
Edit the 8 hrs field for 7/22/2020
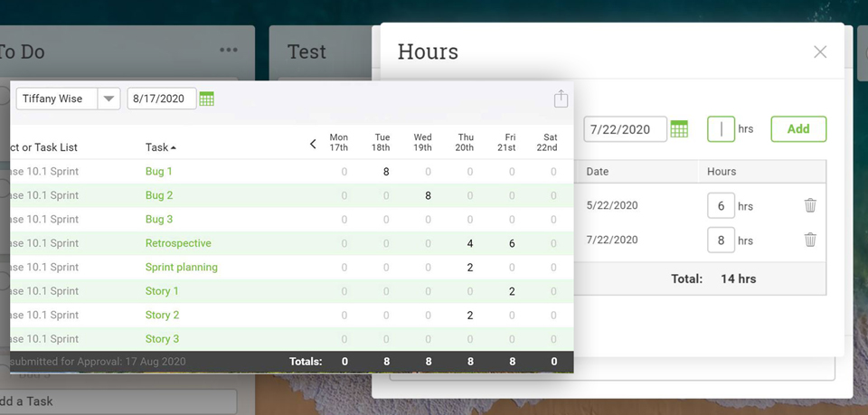(721, 241)
